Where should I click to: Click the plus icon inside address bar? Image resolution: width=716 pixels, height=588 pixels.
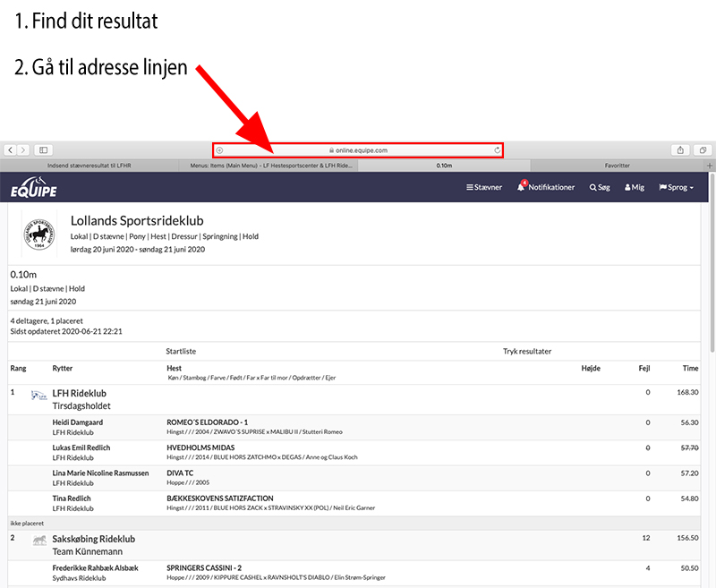219,150
